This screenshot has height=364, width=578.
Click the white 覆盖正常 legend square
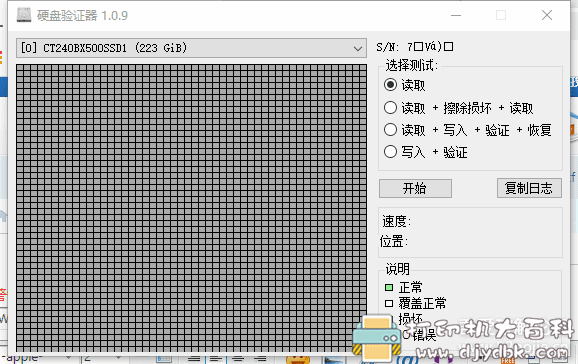(x=389, y=304)
